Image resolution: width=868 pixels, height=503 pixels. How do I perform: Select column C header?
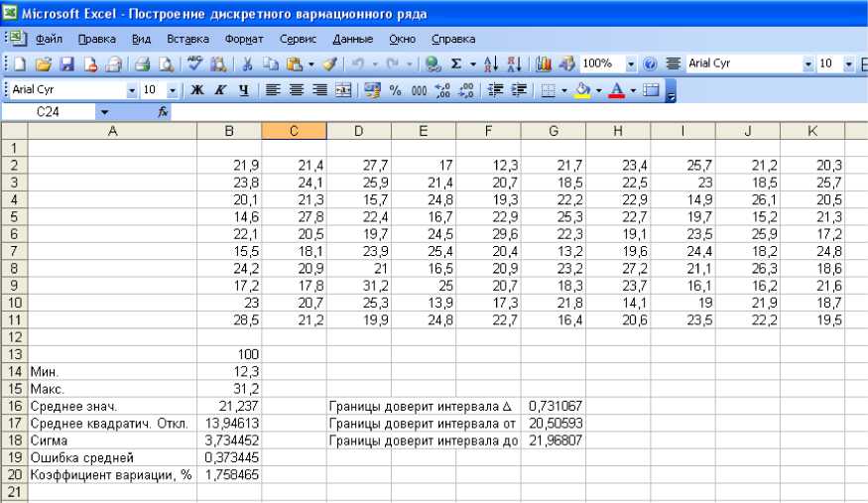tap(294, 131)
